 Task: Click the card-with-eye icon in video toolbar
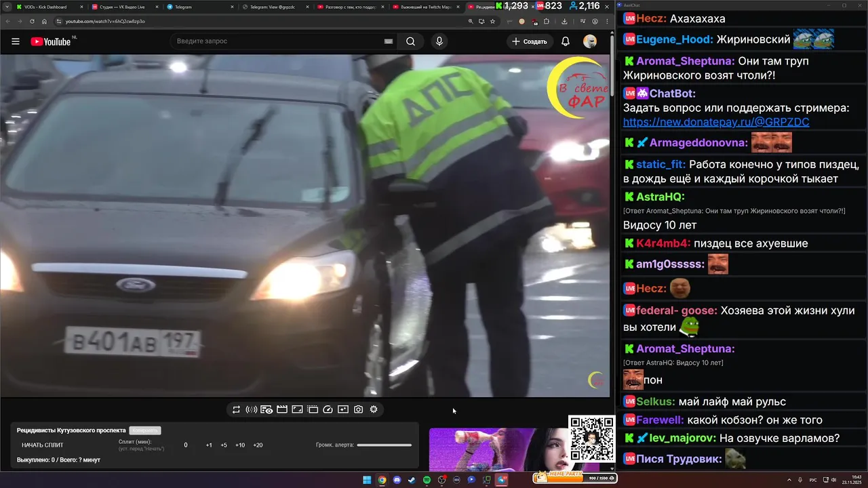pyautogui.click(x=267, y=409)
